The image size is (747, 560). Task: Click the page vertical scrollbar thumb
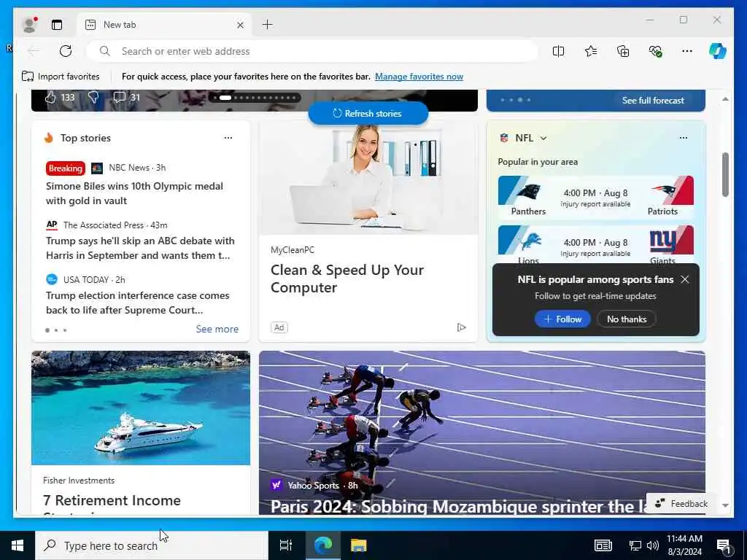click(x=725, y=174)
